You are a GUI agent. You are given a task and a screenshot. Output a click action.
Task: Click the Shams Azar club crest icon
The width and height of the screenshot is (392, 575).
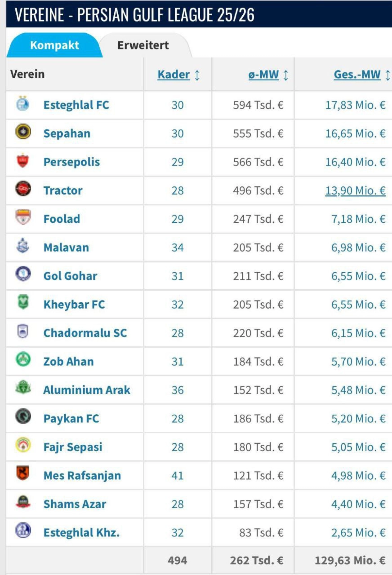(23, 502)
